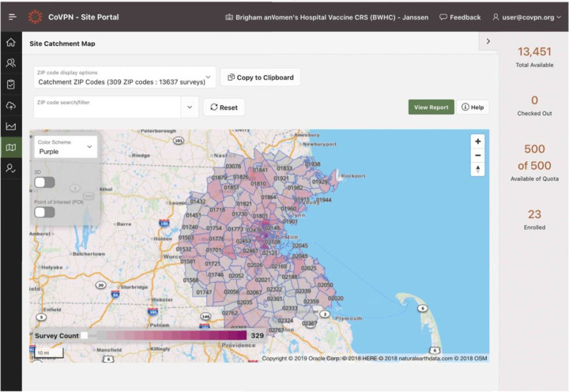
Task: Click Copy to Clipboard button
Action: 260,77
